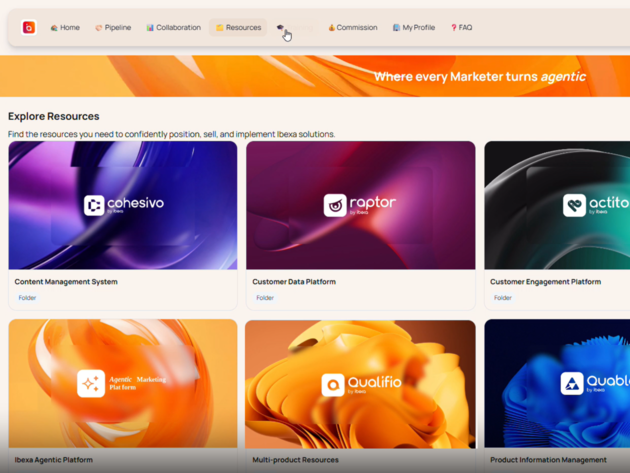
Task: Go to My Profile
Action: 414,28
